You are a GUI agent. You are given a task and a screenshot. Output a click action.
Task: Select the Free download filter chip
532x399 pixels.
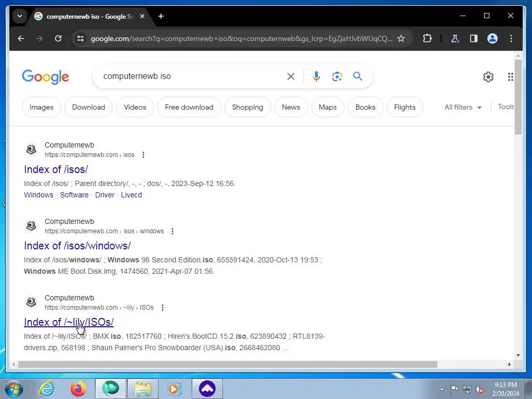(x=189, y=107)
